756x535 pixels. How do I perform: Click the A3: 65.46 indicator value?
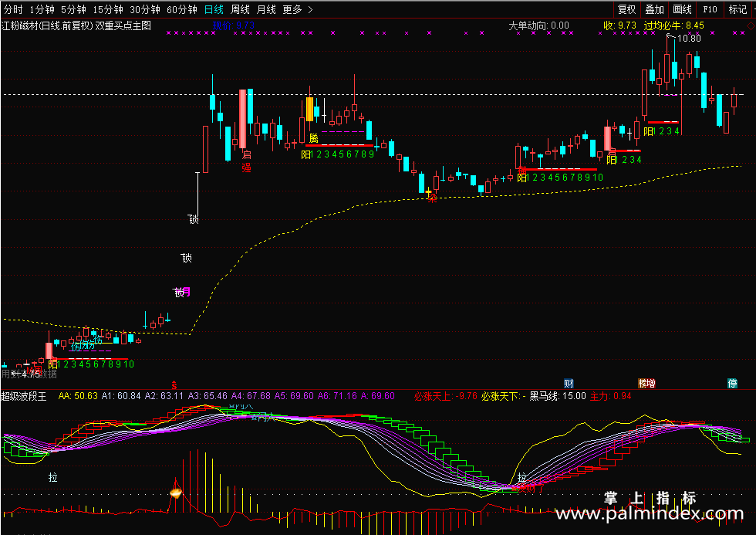(208, 396)
